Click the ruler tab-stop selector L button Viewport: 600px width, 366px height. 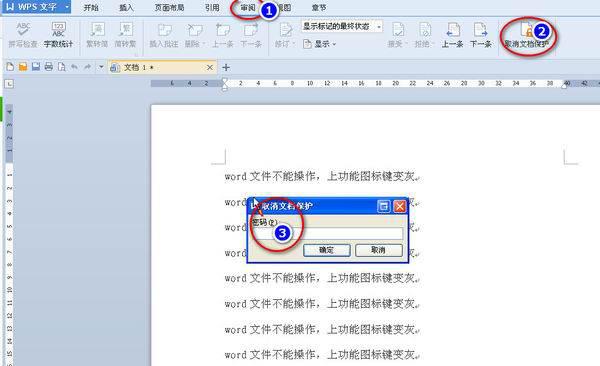(9, 83)
